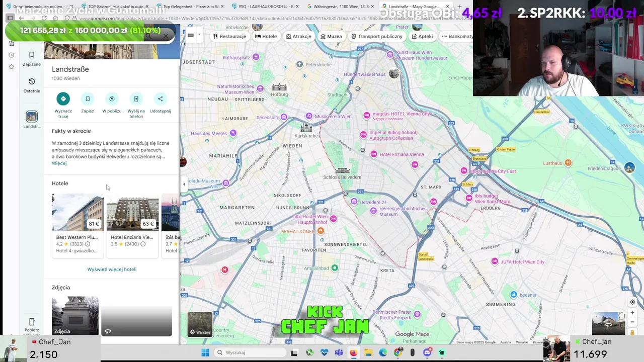Screen dimensions: 644x362
Task: Open the Hotel Enziana Vienna hotel card
Action: [x=132, y=225]
